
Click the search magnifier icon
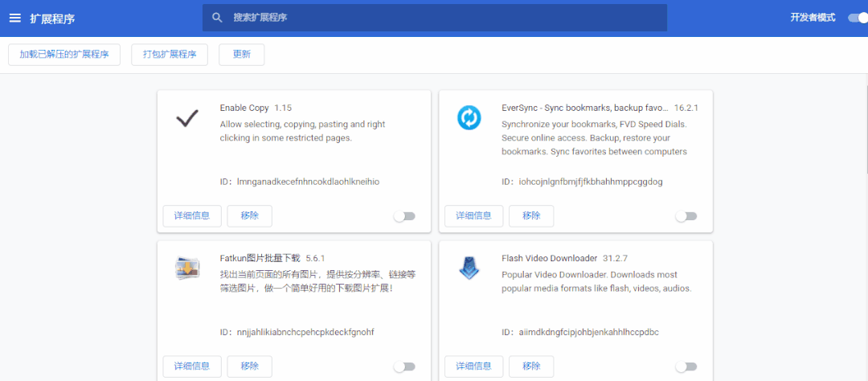coord(218,18)
